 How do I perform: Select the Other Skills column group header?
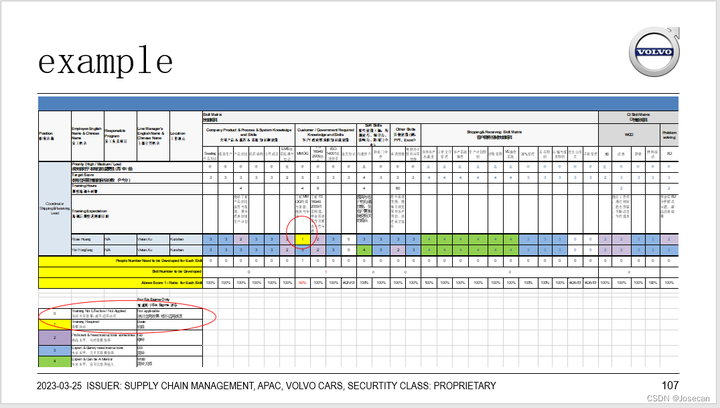tap(405, 135)
